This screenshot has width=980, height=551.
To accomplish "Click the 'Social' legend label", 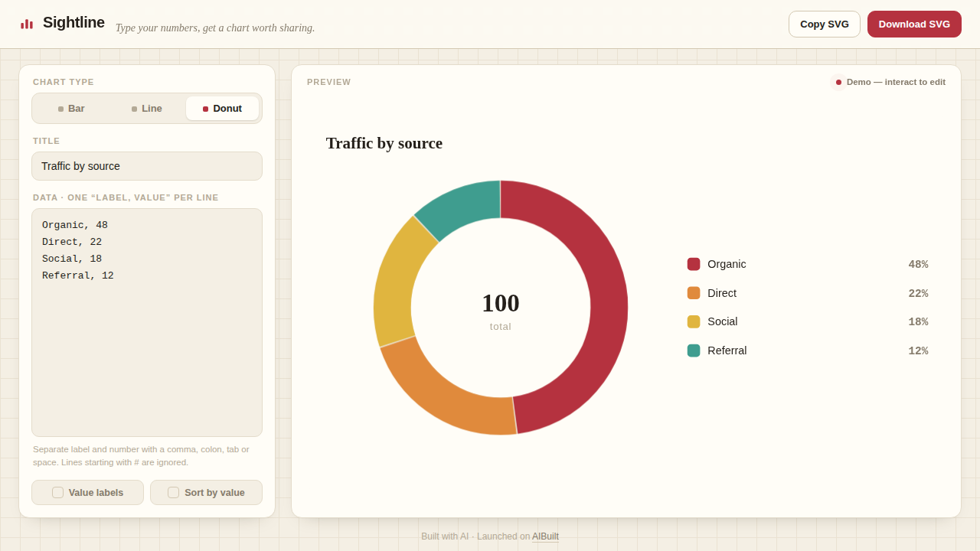I will click(x=723, y=321).
